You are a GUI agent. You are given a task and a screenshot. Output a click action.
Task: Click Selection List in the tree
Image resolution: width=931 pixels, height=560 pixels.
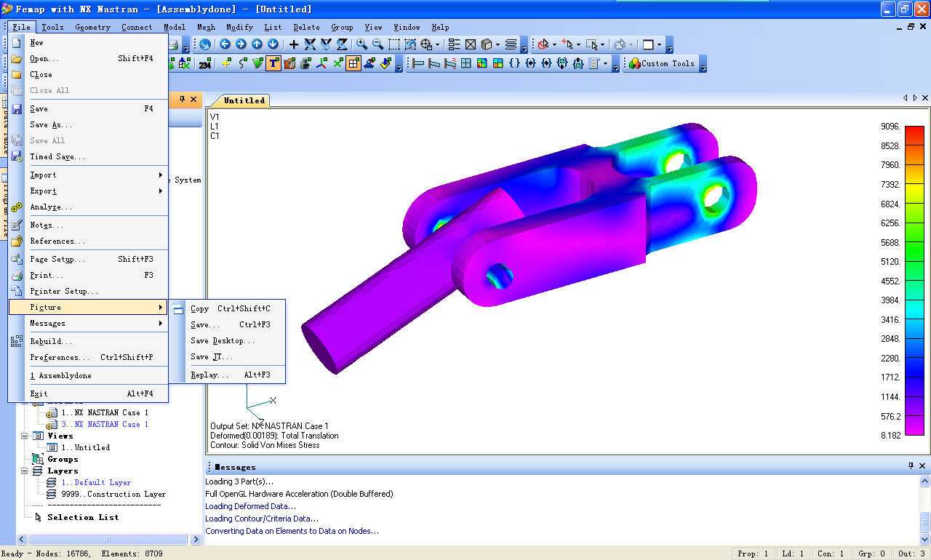(x=83, y=517)
